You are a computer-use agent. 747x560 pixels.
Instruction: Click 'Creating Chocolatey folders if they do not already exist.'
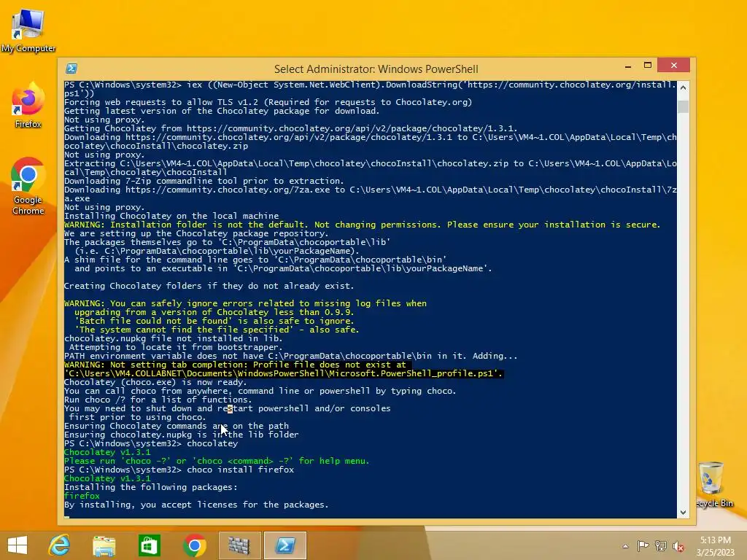pos(209,286)
